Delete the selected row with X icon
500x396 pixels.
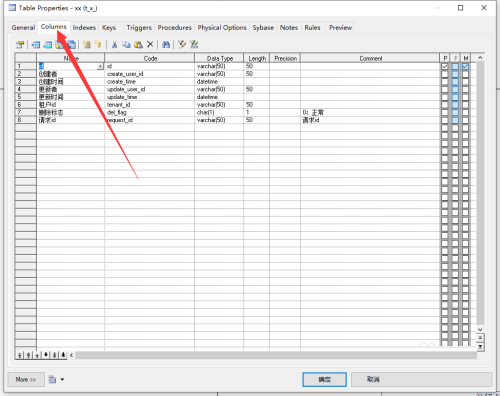150,44
